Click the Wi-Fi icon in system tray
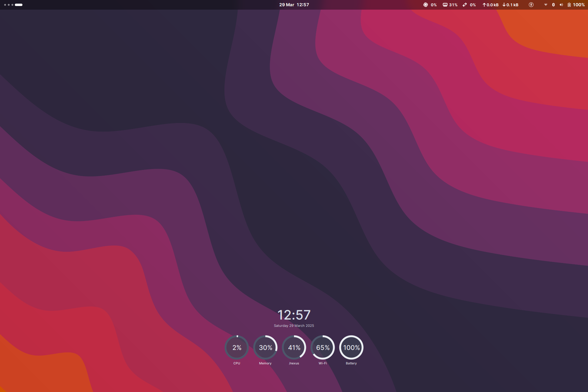 tap(546, 5)
